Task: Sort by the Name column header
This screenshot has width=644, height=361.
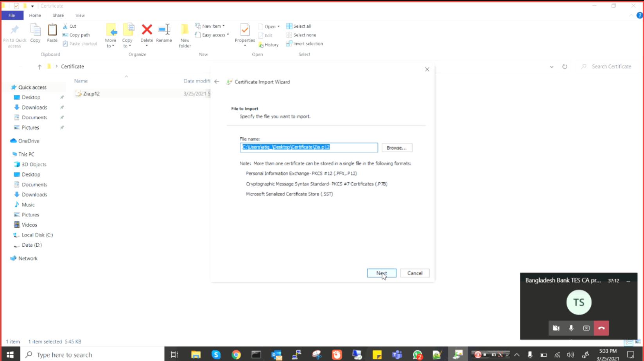Action: point(81,81)
